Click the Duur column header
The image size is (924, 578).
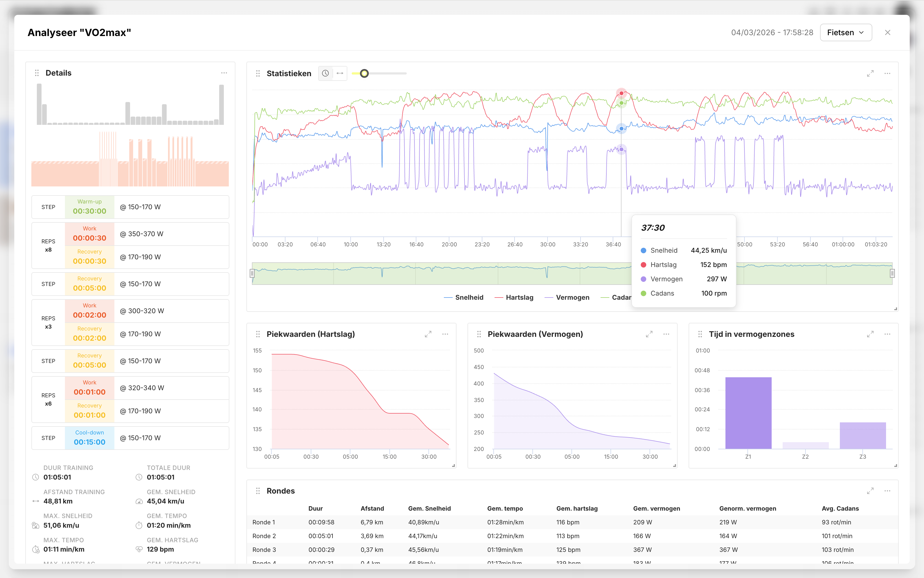(x=315, y=508)
